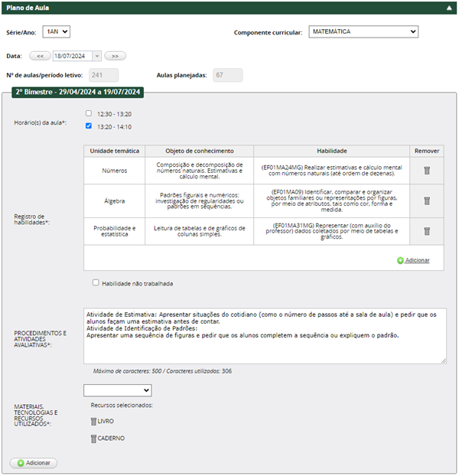Collapse the Plano de Aula panel
The width and height of the screenshot is (459, 476).
pyautogui.click(x=449, y=7)
